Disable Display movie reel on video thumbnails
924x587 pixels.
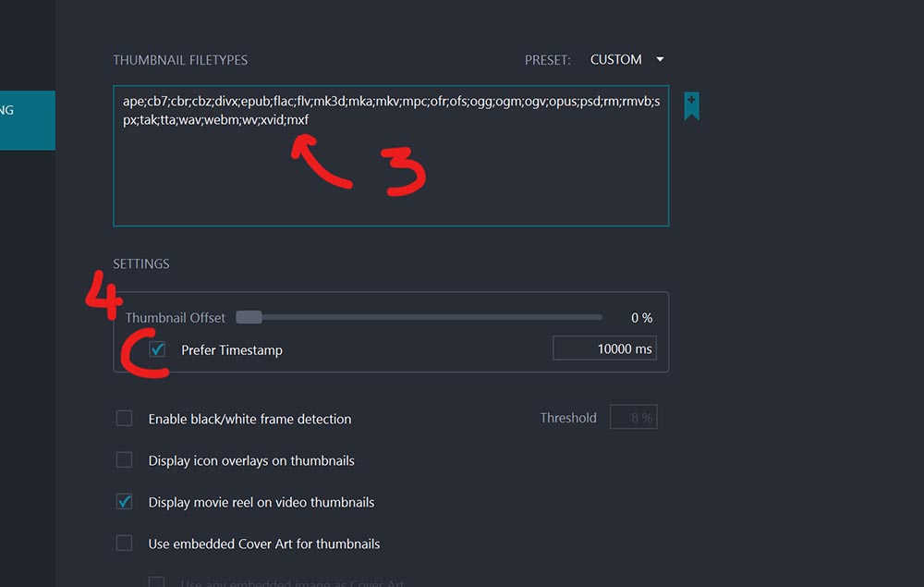pyautogui.click(x=124, y=502)
